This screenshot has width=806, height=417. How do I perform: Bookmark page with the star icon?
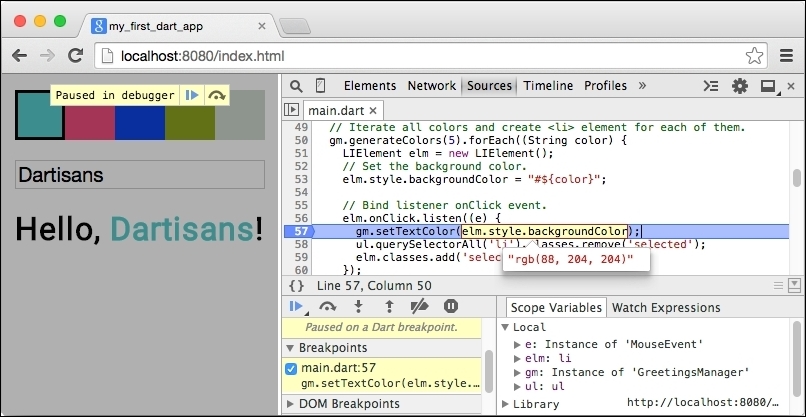(x=754, y=56)
